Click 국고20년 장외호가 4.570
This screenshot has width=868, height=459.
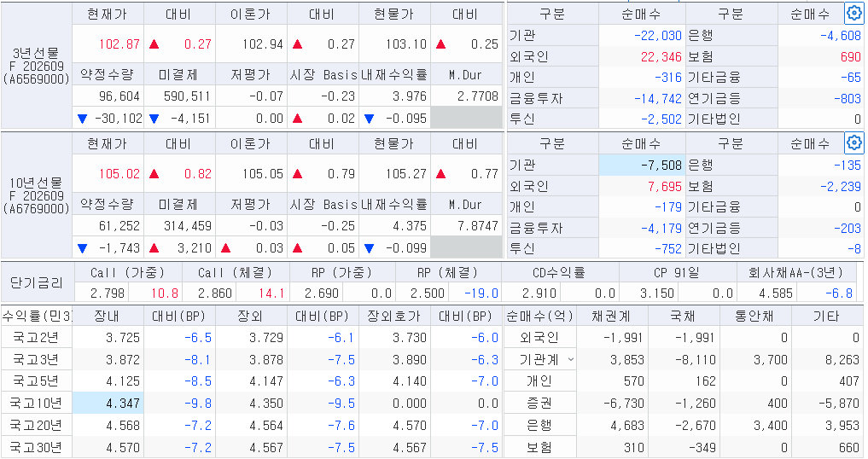tap(410, 426)
